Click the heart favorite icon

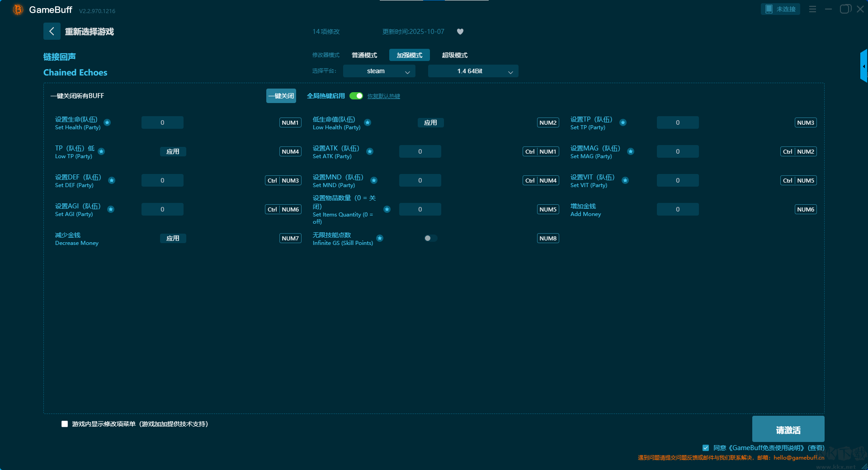click(x=460, y=32)
